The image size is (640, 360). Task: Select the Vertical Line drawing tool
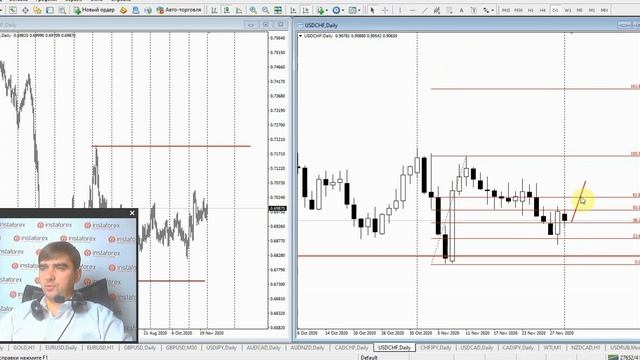[400, 10]
